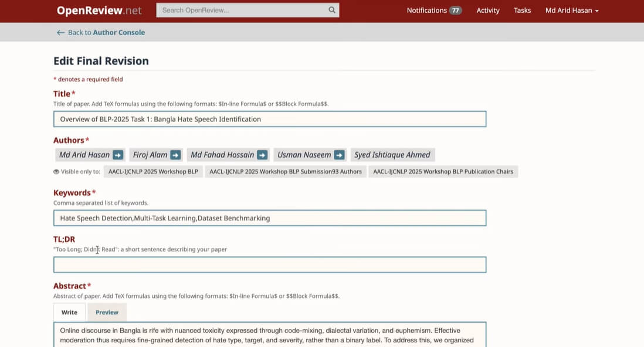
Task: Click the arrow icon beside Md Fahad Hossain
Action: click(x=262, y=155)
